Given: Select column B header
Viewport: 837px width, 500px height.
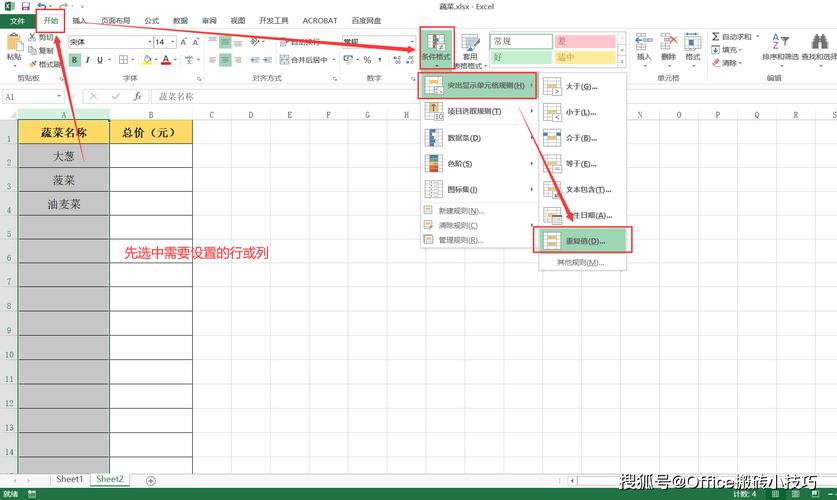Looking at the screenshot, I should tap(151, 115).
